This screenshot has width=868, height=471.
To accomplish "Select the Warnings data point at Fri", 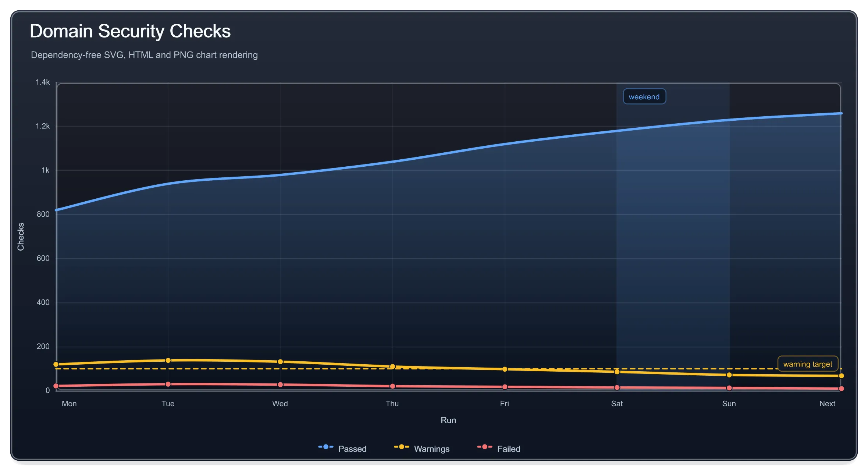I will point(505,369).
